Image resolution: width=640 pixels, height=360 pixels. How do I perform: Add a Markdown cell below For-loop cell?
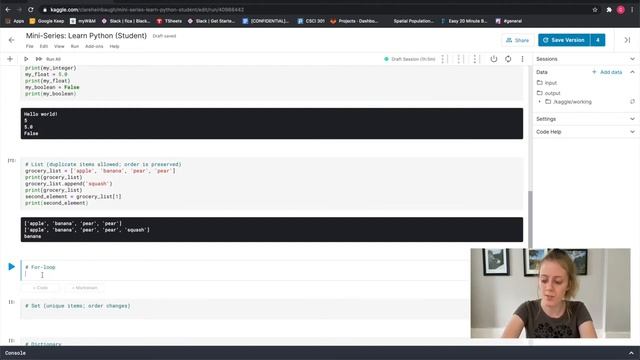84,288
